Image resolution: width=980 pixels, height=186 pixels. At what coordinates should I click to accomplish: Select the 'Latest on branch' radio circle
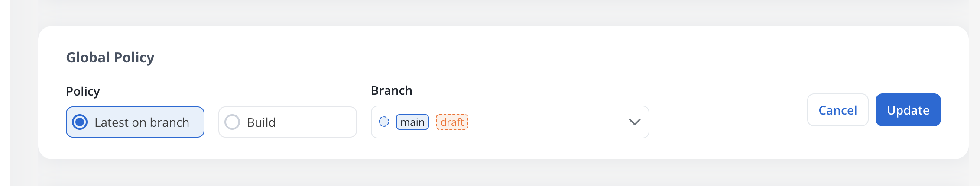coord(80,122)
